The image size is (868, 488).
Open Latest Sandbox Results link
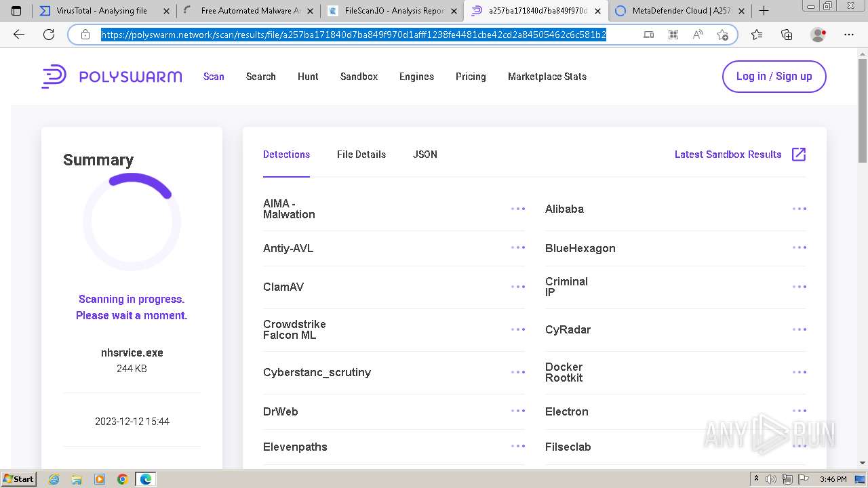pyautogui.click(x=728, y=155)
